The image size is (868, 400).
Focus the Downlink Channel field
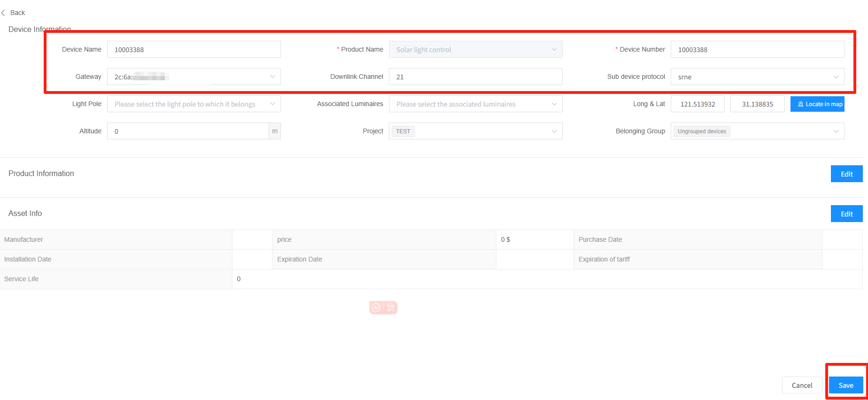[x=475, y=77]
